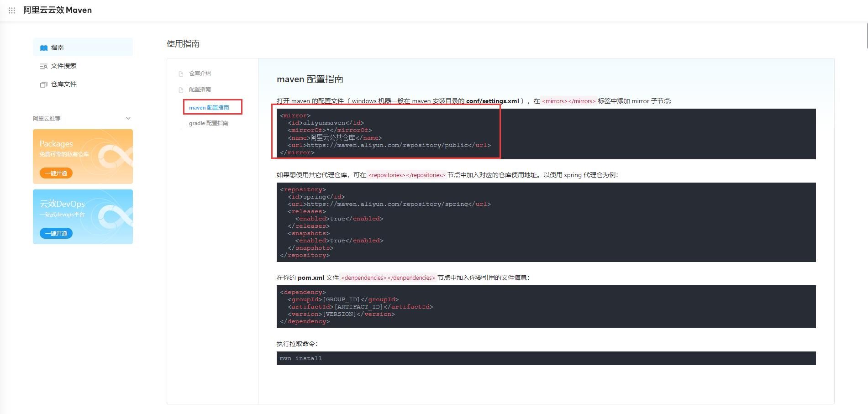Click the aliyunmaven id line in code
Viewport: 868px width, 414px height.
click(x=326, y=123)
